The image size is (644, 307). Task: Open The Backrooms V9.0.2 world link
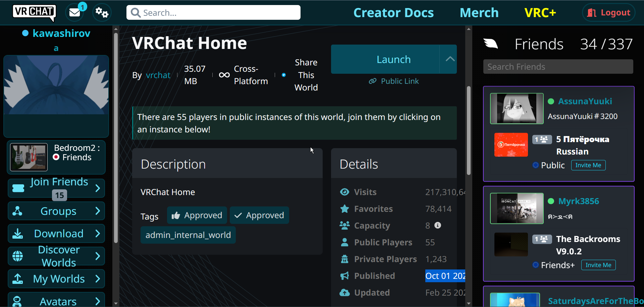[x=588, y=245]
